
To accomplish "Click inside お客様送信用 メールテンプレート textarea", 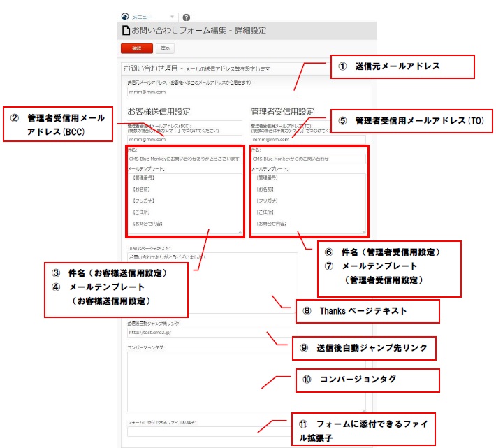I will pyautogui.click(x=184, y=204).
